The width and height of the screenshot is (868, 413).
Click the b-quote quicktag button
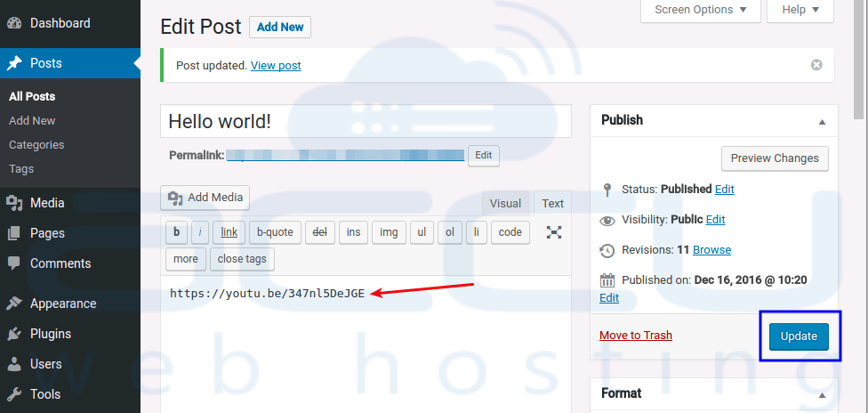275,232
